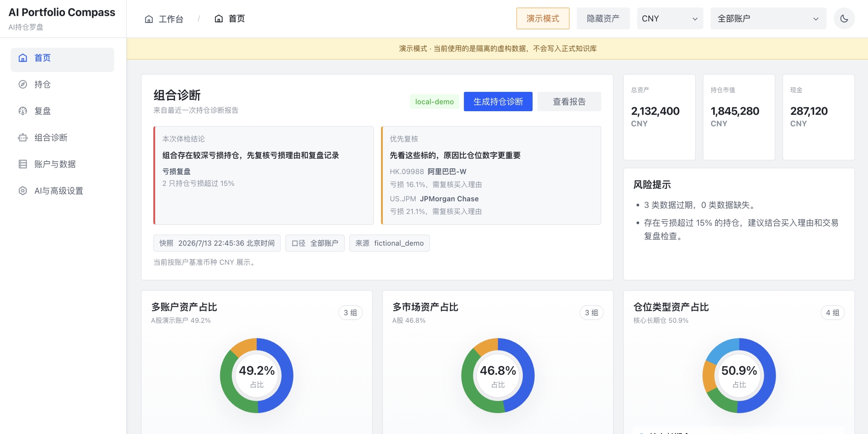Click the 口径 全部账户 chip
868x434 pixels.
(315, 243)
